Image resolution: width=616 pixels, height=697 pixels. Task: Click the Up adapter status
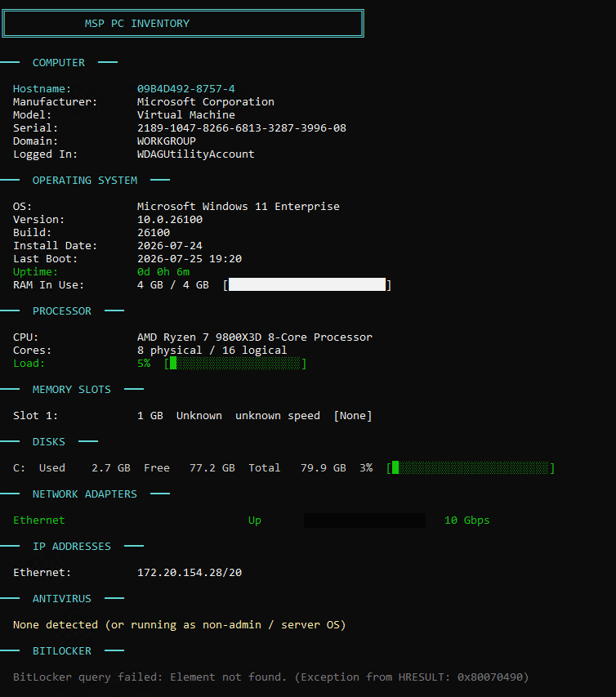[x=255, y=521]
